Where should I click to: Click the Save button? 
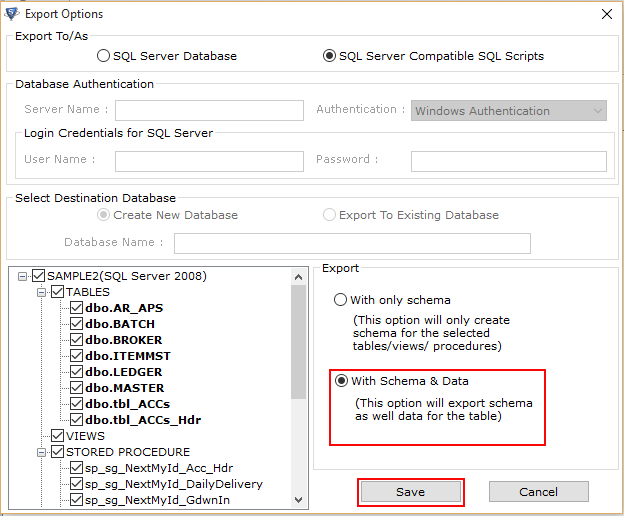(411, 492)
